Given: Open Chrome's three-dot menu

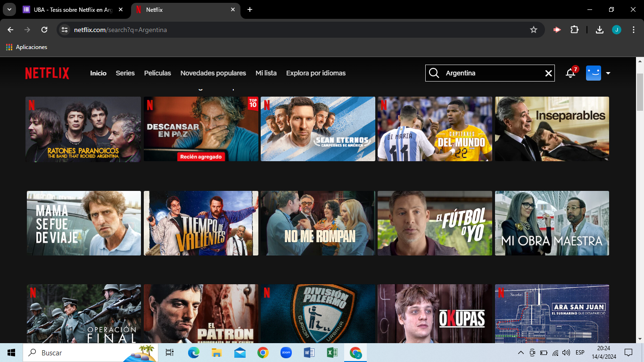Looking at the screenshot, I should click(x=633, y=30).
